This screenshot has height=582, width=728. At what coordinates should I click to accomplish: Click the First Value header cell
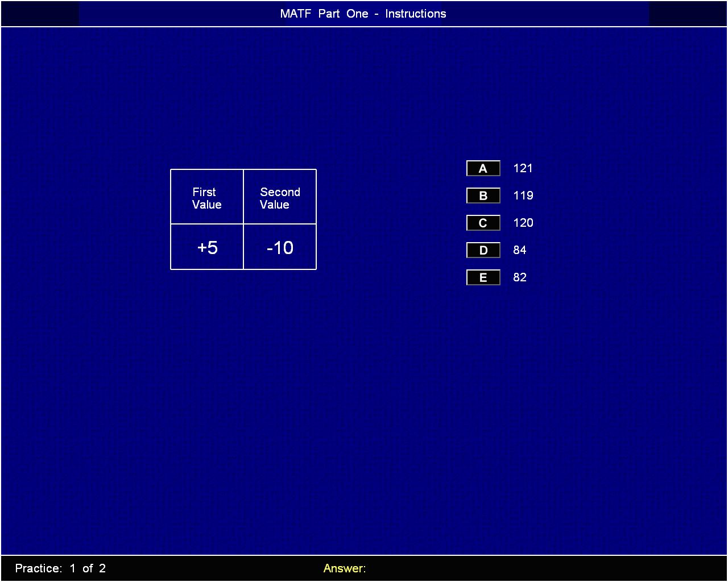point(207,198)
